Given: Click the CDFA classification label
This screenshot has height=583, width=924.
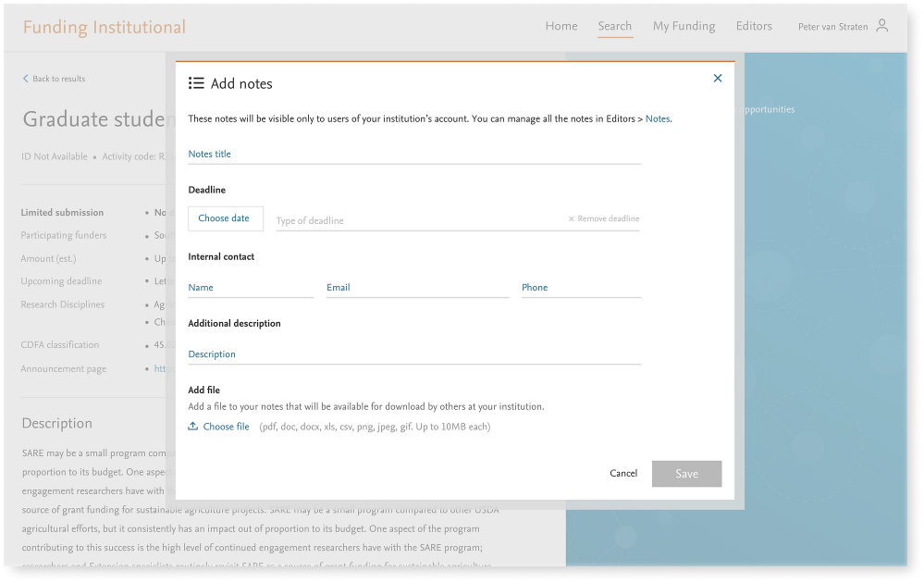Looking at the screenshot, I should (59, 345).
